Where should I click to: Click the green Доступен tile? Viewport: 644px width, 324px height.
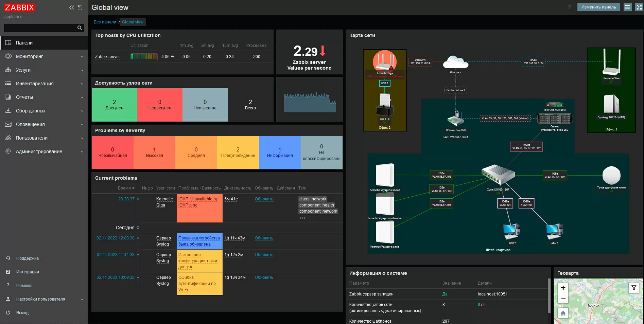coord(115,105)
